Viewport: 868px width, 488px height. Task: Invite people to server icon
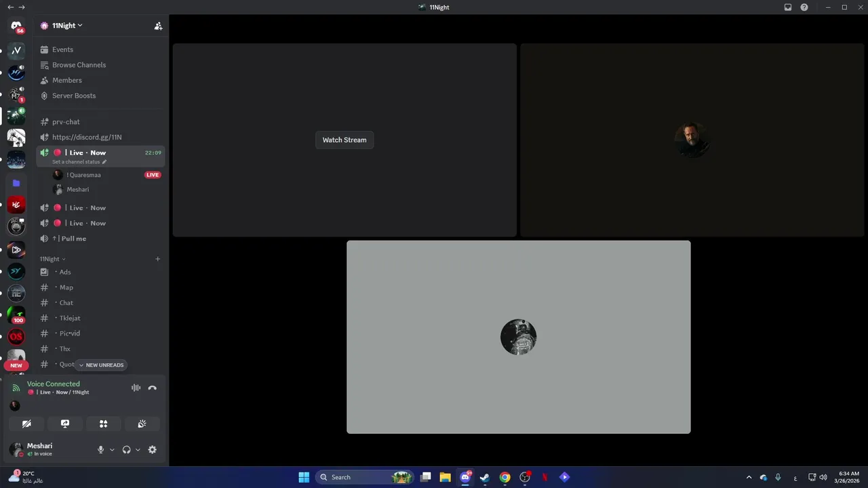pyautogui.click(x=158, y=26)
